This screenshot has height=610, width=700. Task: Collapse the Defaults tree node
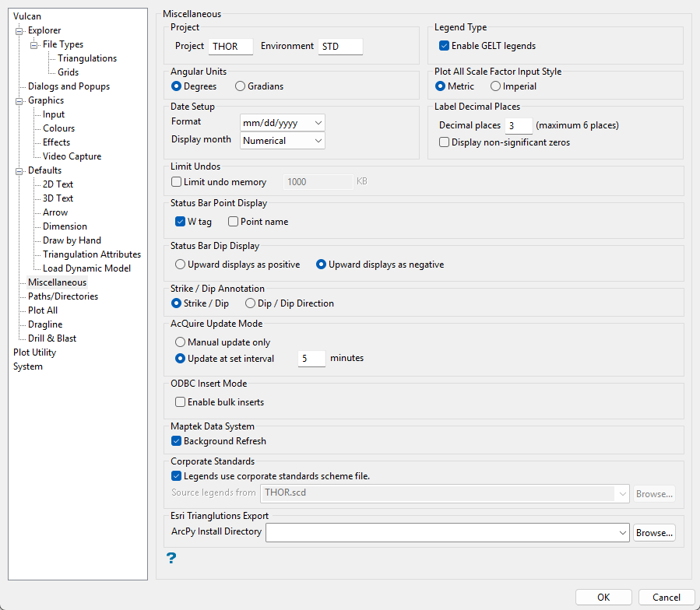pos(19,171)
